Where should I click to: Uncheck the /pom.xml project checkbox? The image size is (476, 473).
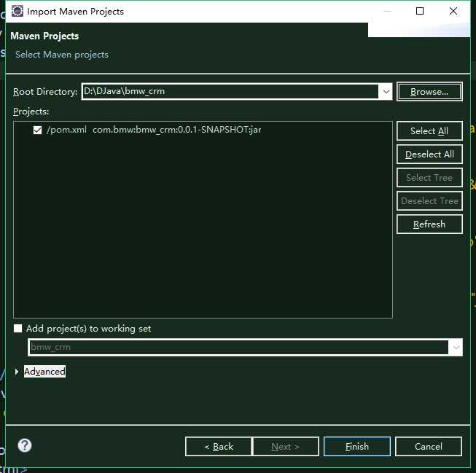pos(37,130)
